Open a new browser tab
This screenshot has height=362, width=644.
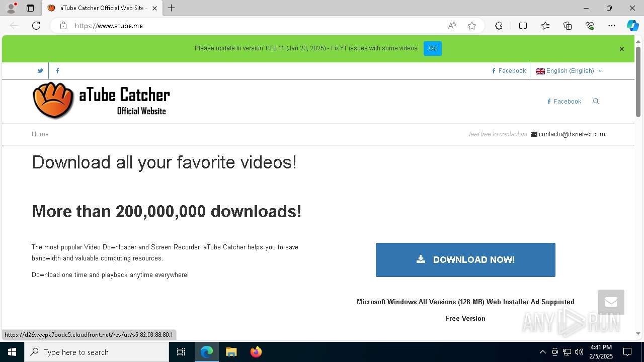(x=172, y=8)
